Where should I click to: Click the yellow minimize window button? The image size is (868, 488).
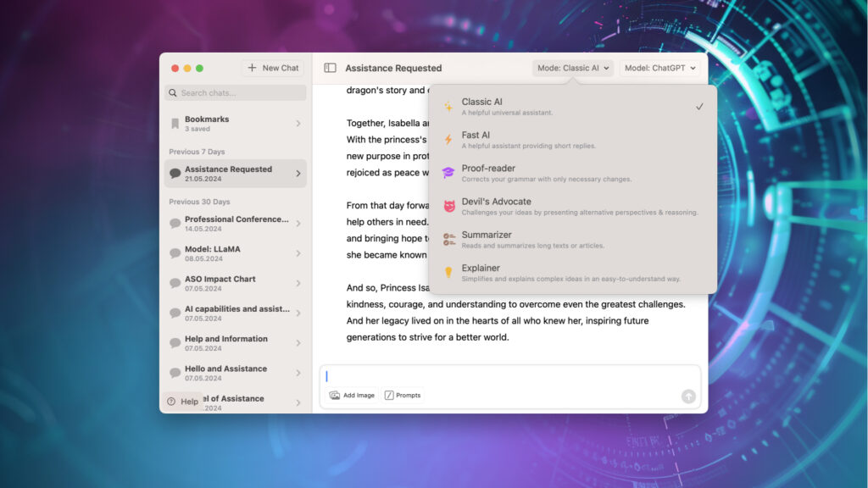point(187,68)
